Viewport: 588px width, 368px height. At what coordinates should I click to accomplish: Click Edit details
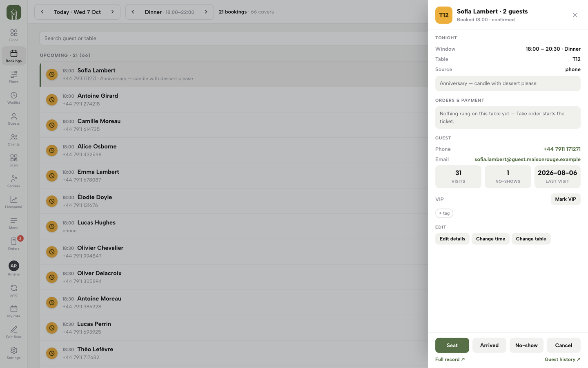coord(452,239)
